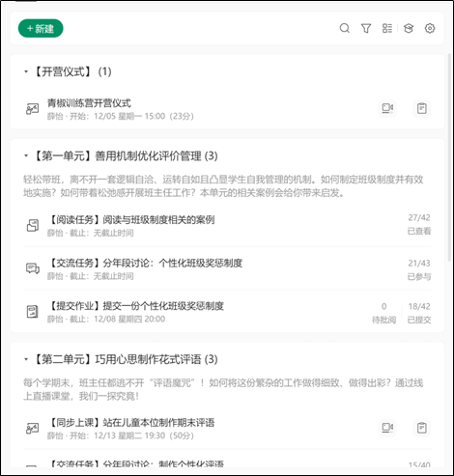Collapse the 【第一单元】 section arrow
The width and height of the screenshot is (454, 476).
tap(26, 155)
